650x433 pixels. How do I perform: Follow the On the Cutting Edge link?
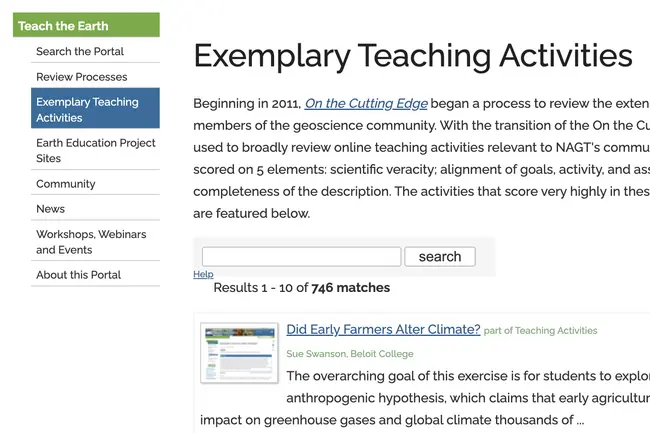[366, 104]
